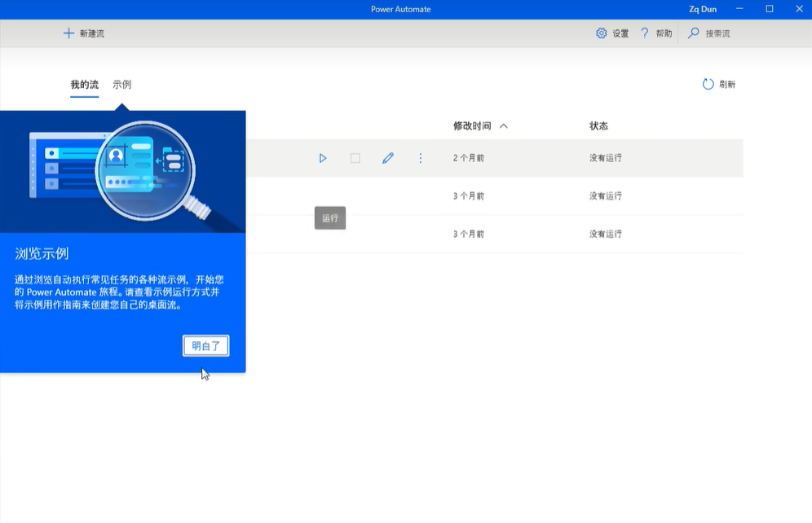Open 设置 via the gear icon
This screenshot has width=812, height=523.
602,33
